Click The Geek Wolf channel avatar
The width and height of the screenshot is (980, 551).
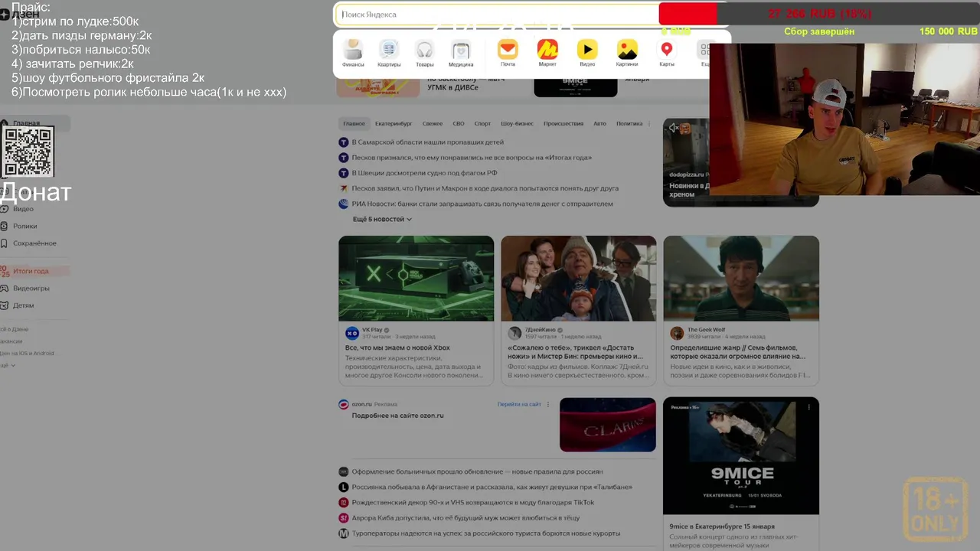point(677,333)
